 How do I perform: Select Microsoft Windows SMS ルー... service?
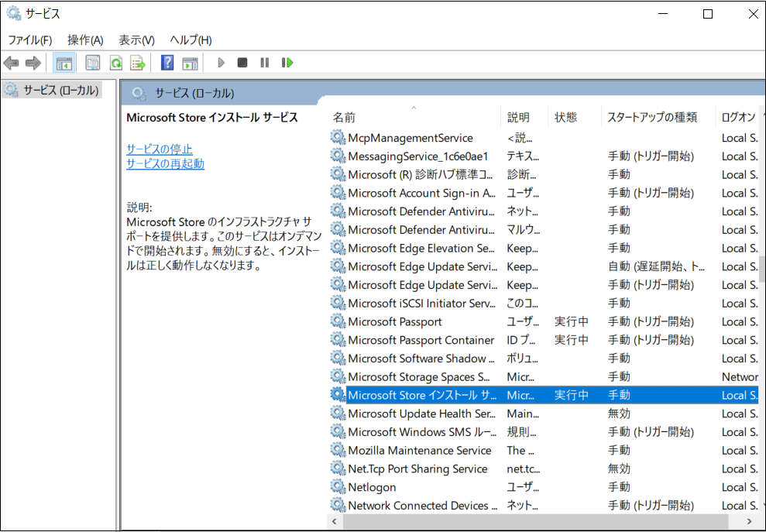(x=544, y=432)
